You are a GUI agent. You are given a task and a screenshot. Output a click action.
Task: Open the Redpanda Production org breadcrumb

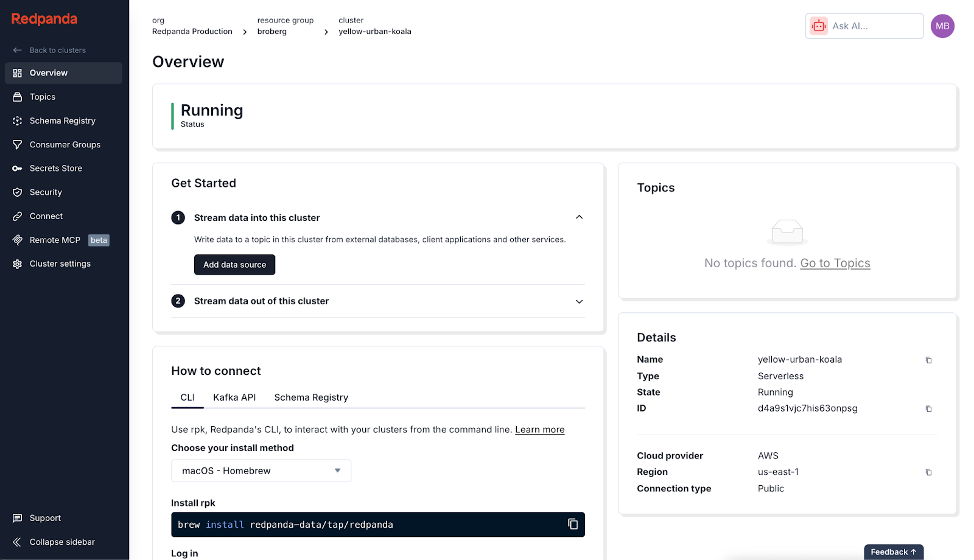pos(192,32)
